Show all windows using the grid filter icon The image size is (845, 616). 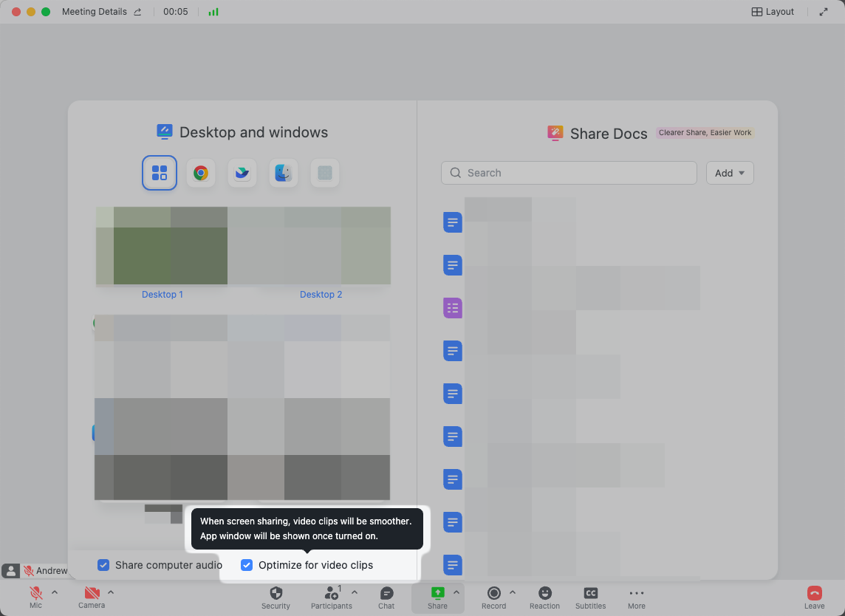click(160, 172)
